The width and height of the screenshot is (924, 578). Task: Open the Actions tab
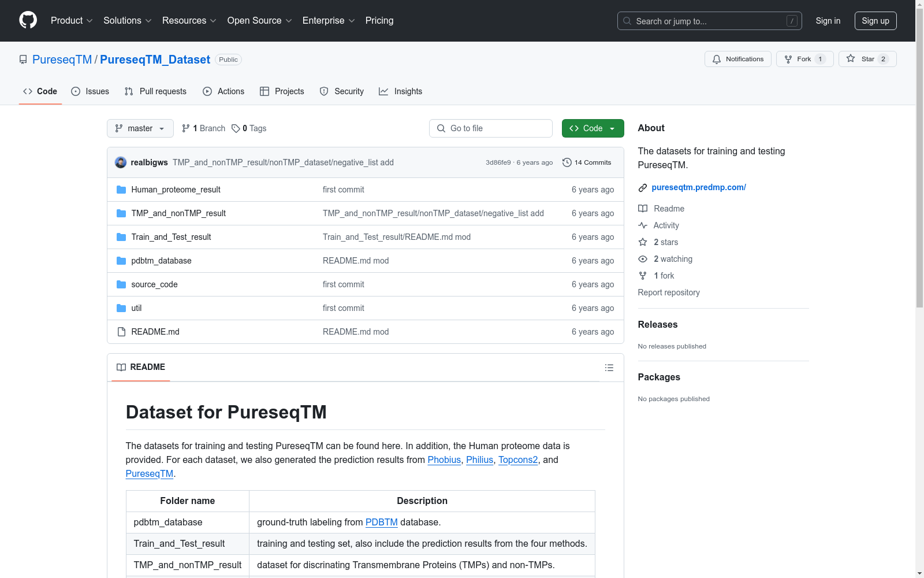tap(223, 91)
